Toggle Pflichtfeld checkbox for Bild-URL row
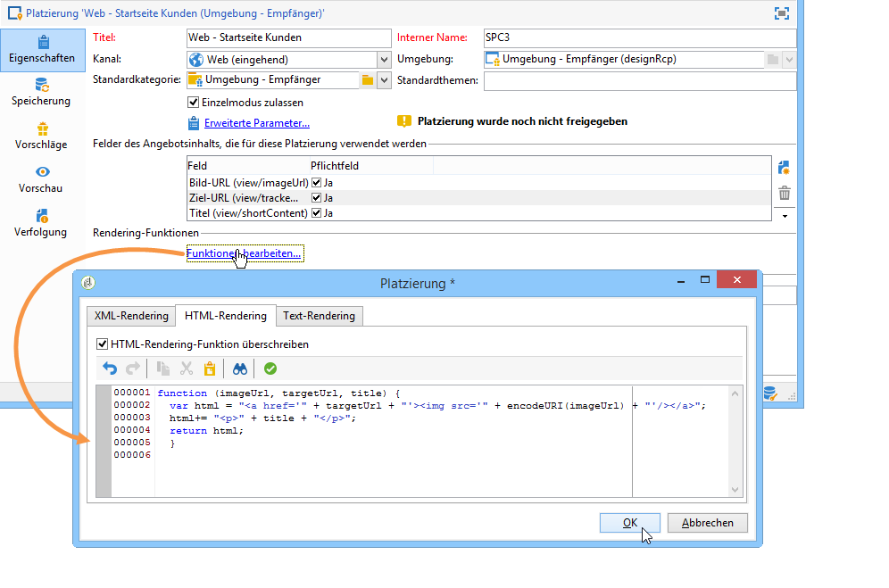Image resolution: width=889 pixels, height=588 pixels. 316,182
